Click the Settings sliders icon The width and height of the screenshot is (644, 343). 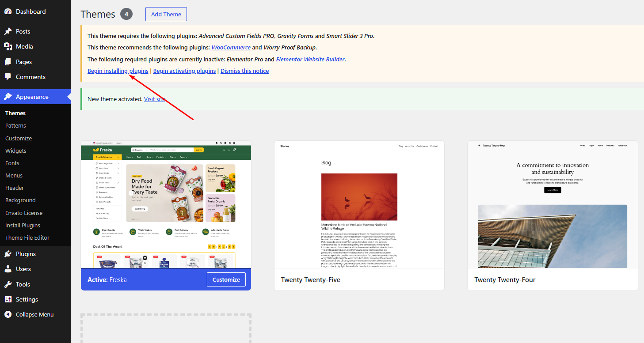click(x=8, y=299)
